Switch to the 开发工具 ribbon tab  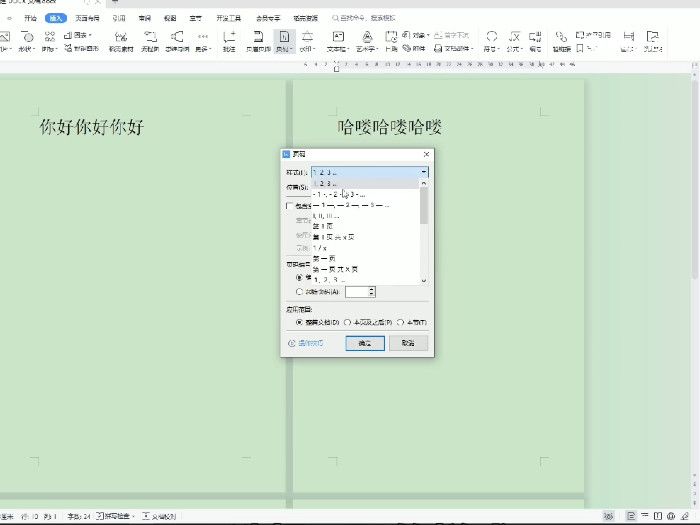coord(229,18)
